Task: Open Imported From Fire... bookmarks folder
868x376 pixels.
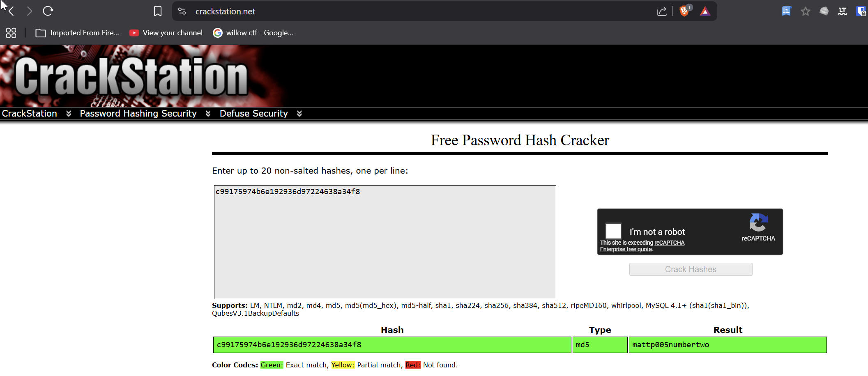Action: (x=77, y=33)
